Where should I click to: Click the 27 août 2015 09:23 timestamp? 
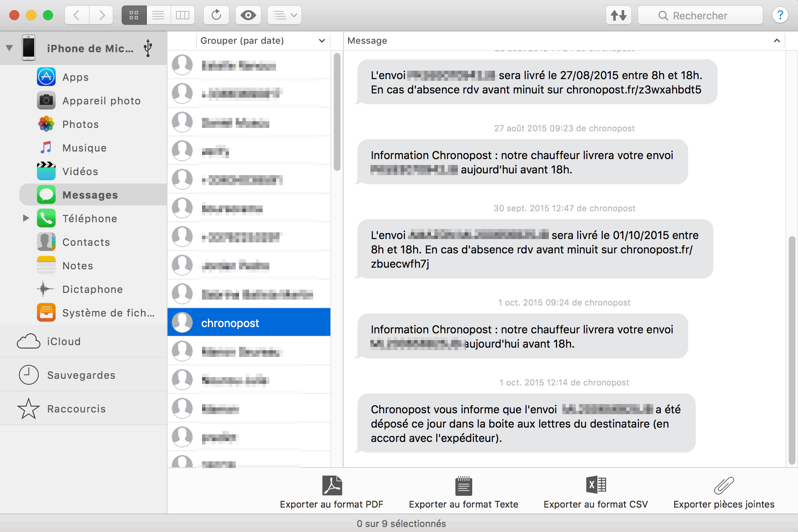564,128
